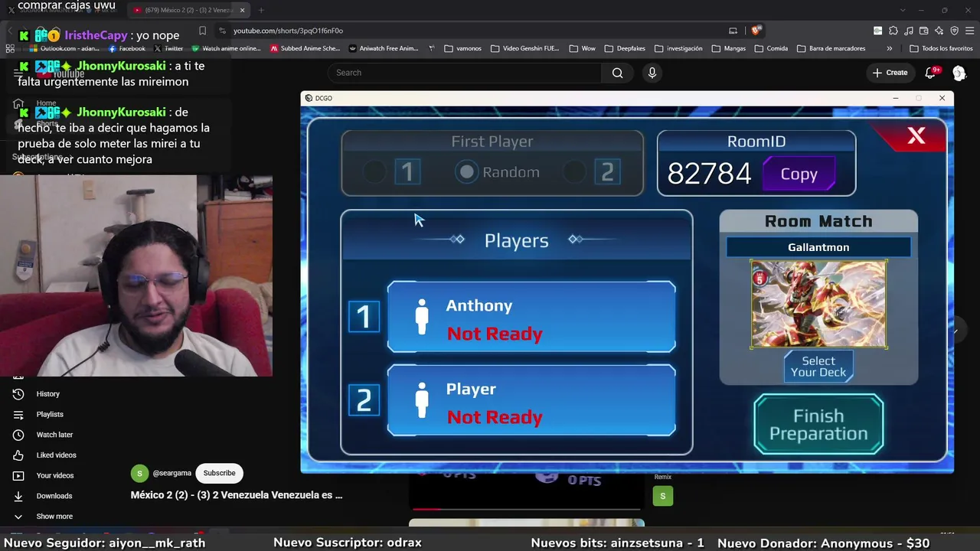
Task: Click the YouTube search box
Action: pyautogui.click(x=465, y=73)
